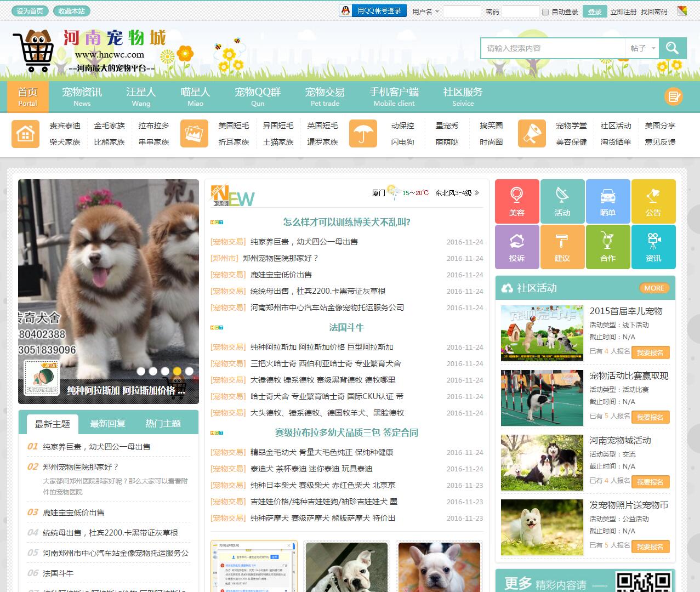Viewport: 700px width, 592px height.
Task: Open the 帖子 search type dropdown
Action: (642, 48)
